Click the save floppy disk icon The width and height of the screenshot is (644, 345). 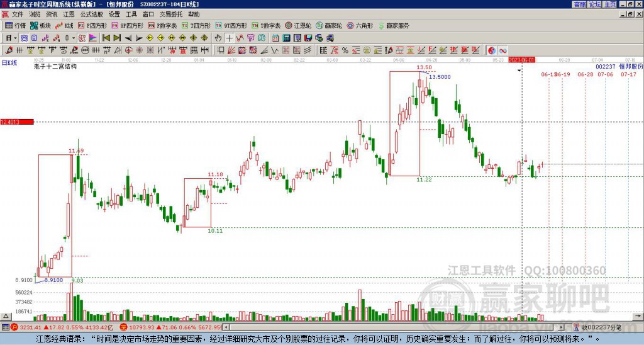pyautogui.click(x=308, y=38)
